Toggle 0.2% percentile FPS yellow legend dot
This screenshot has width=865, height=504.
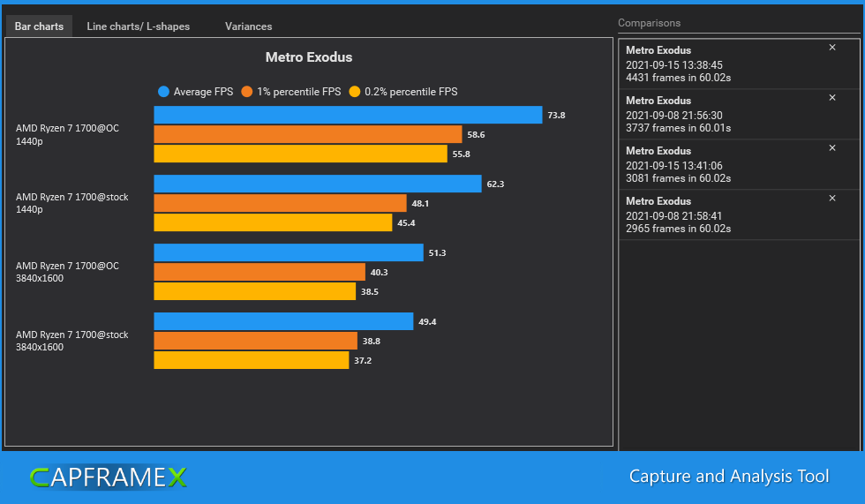pyautogui.click(x=355, y=92)
